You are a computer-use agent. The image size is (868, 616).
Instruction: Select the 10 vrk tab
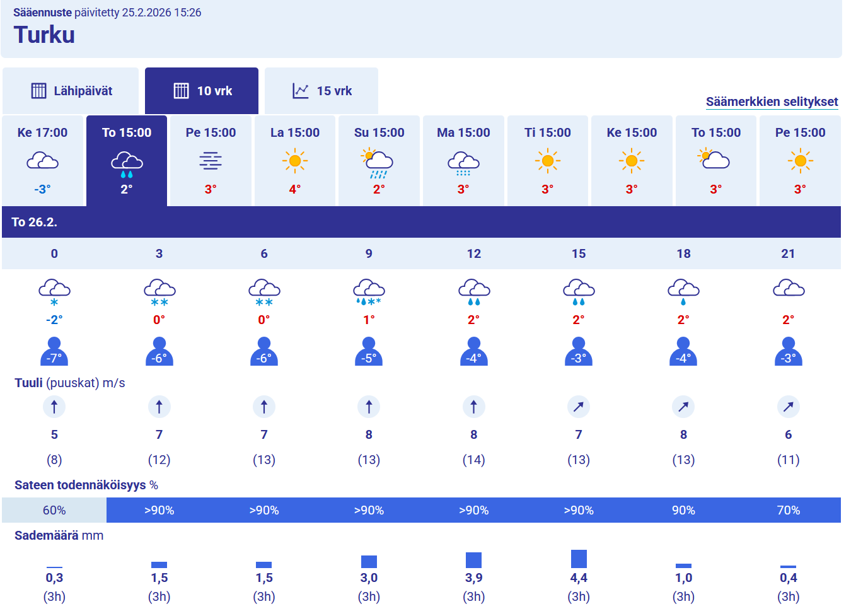(x=202, y=91)
